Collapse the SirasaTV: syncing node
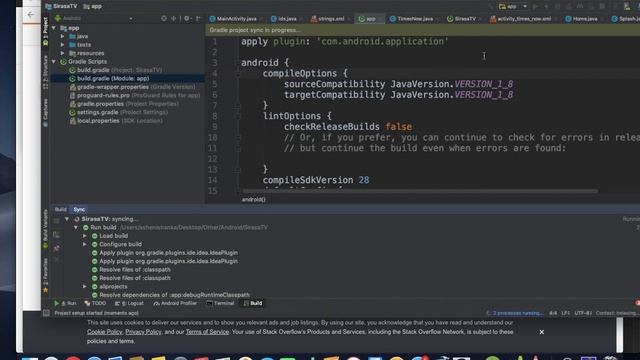The width and height of the screenshot is (640, 360). pos(67,219)
